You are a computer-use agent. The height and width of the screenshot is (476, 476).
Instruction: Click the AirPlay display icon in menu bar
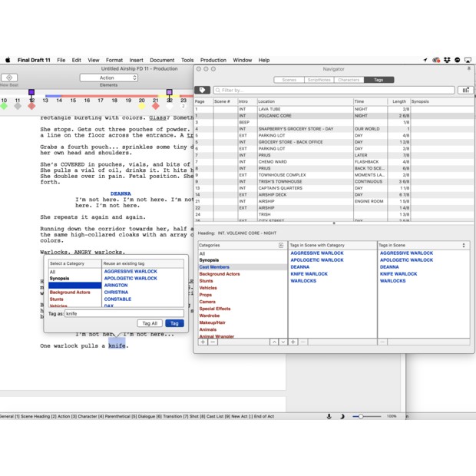(x=468, y=60)
